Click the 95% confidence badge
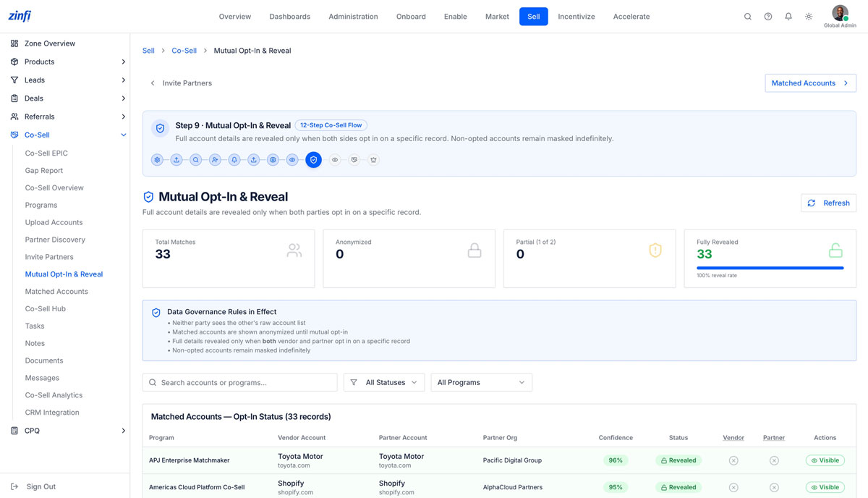868x498 pixels. [616, 487]
